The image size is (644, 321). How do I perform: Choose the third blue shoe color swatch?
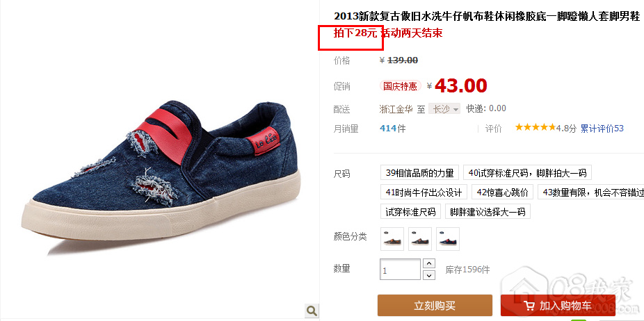(x=448, y=239)
